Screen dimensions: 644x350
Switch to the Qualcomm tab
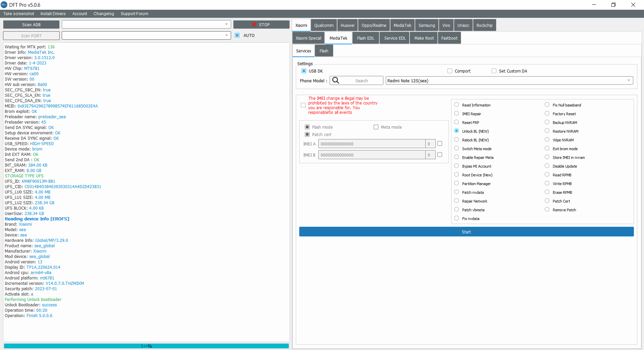tap(324, 25)
